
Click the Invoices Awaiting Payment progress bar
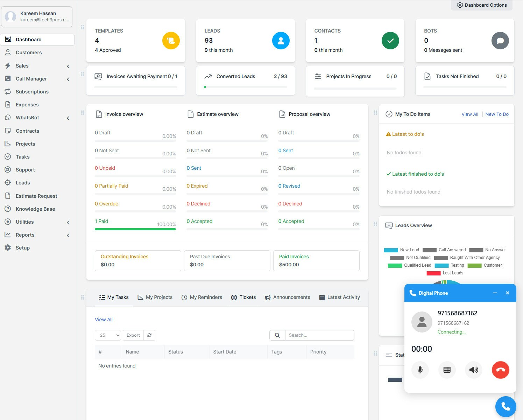[136, 87]
